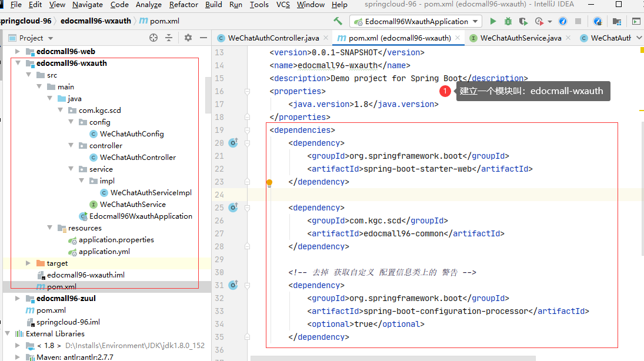Image resolution: width=644 pixels, height=361 pixels.
Task: Click the Project panel vertical scrollbar
Action: (x=208, y=94)
